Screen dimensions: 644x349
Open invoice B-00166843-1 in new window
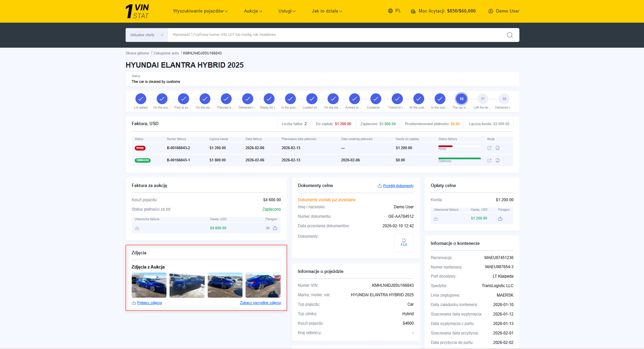pos(489,160)
